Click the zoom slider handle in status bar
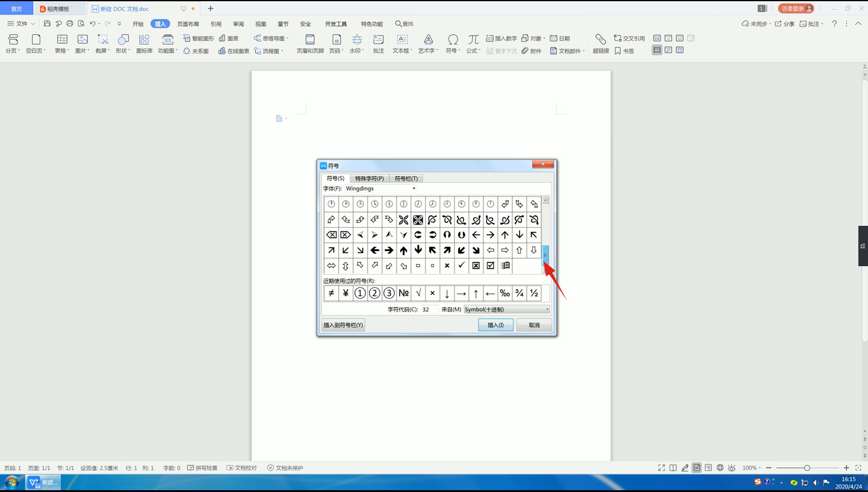This screenshot has width=868, height=492. [807, 468]
